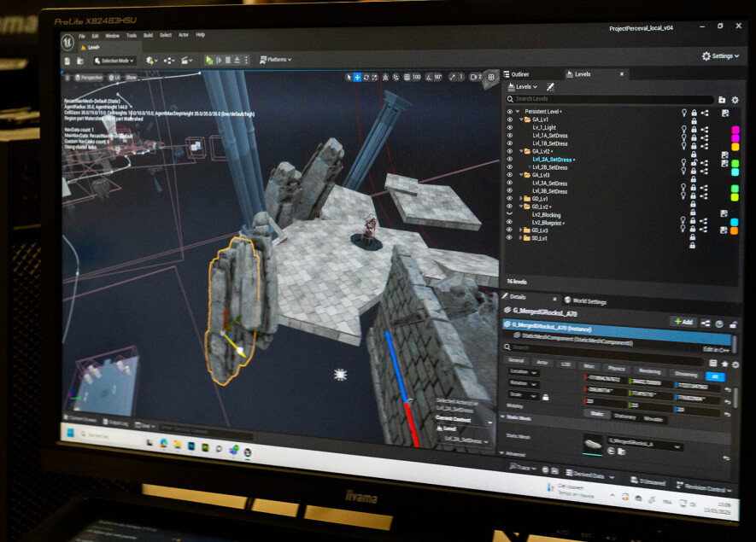Open the Content Browser icon beside Save
The height and width of the screenshot is (542, 756).
(80, 61)
